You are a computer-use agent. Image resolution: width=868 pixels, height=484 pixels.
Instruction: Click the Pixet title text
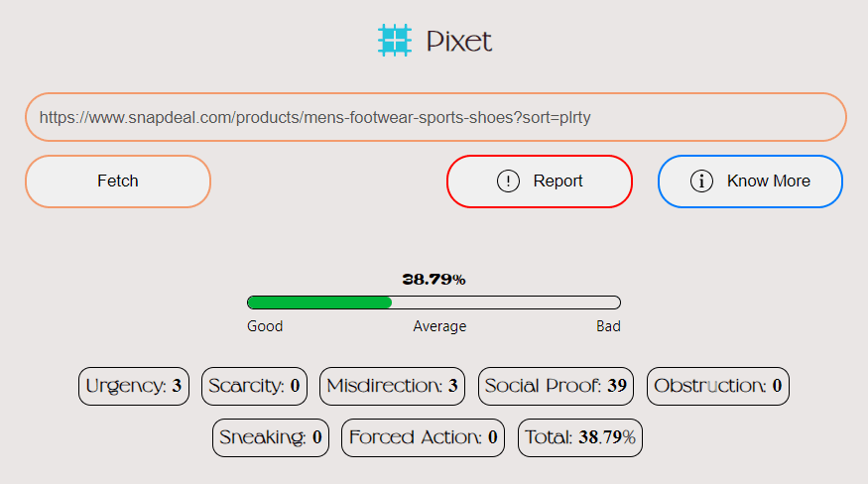tap(459, 41)
